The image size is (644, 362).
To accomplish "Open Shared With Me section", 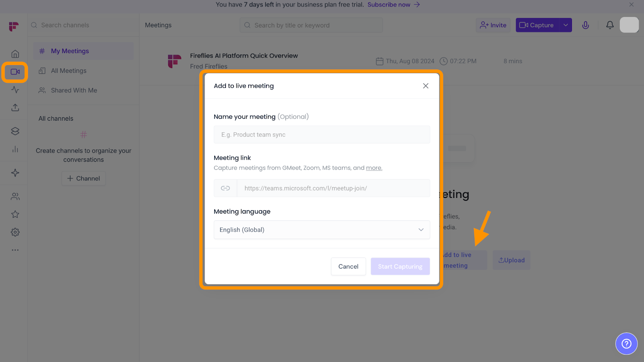I will (x=74, y=90).
